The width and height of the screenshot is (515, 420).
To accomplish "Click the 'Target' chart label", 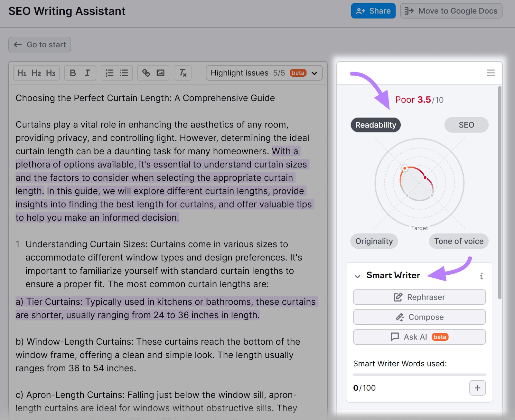I will tap(419, 228).
